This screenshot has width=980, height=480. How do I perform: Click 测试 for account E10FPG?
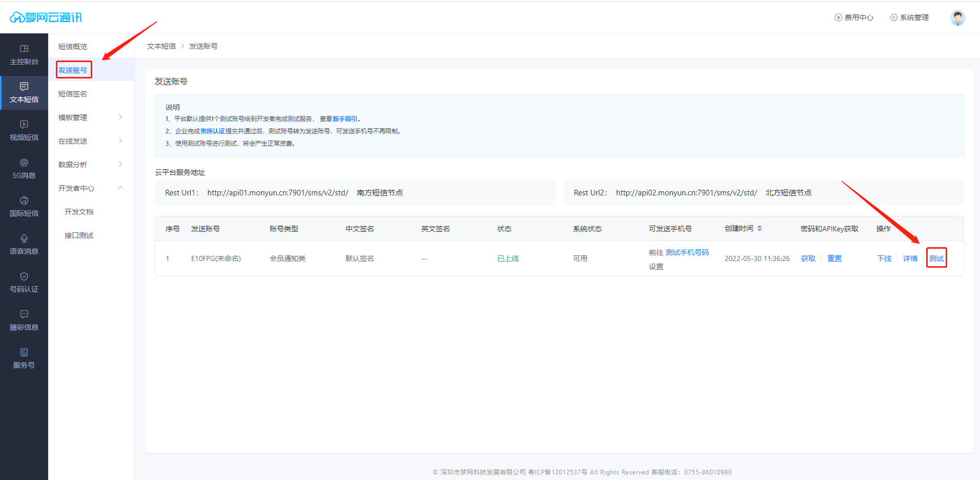(936, 258)
